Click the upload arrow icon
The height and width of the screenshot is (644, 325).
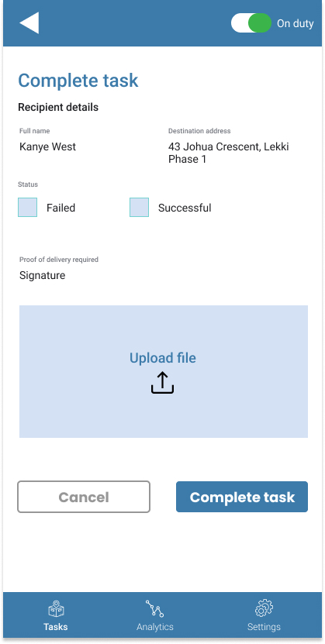[x=162, y=383]
